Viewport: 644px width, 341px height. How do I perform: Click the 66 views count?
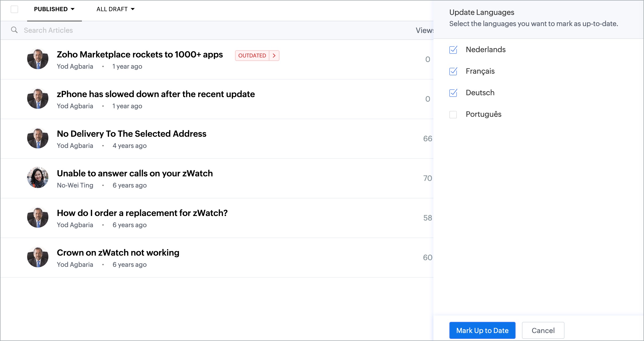point(428,139)
